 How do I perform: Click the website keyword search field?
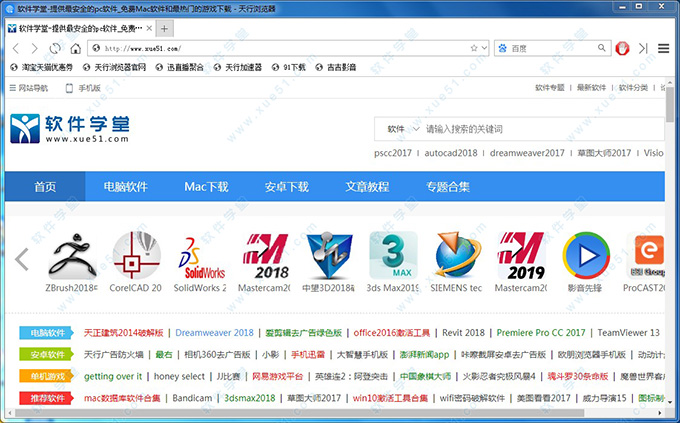pos(540,128)
